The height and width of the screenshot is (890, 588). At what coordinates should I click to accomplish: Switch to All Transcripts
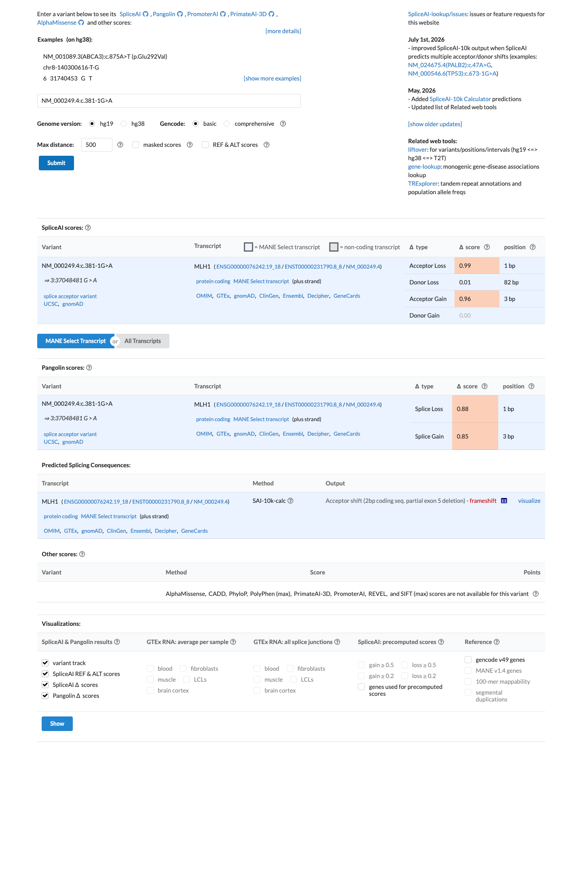click(x=143, y=341)
